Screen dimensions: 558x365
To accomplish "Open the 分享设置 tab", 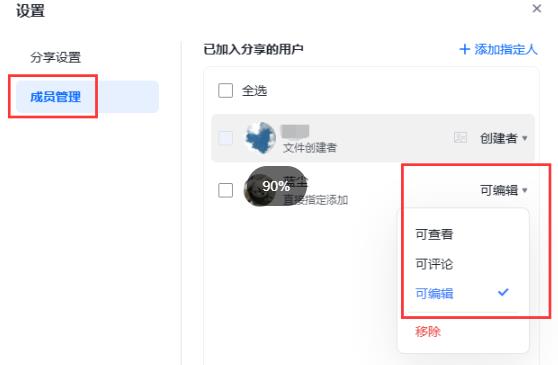I will [x=56, y=57].
